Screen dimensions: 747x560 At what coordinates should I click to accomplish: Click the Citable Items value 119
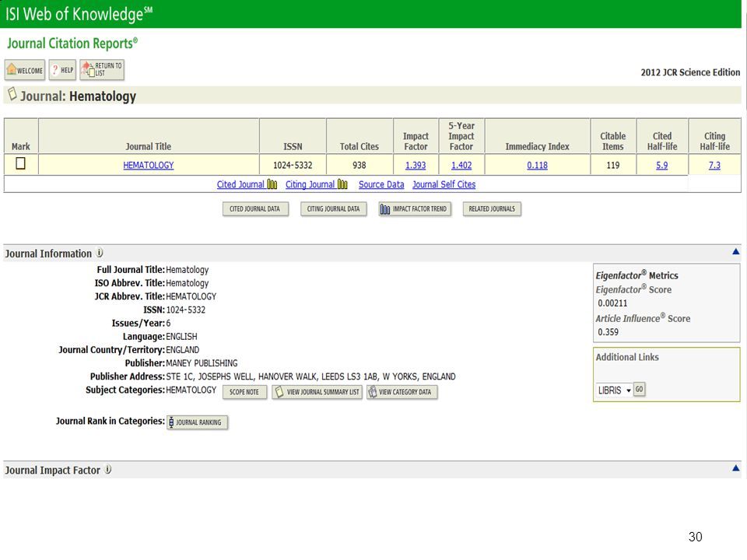(612, 165)
